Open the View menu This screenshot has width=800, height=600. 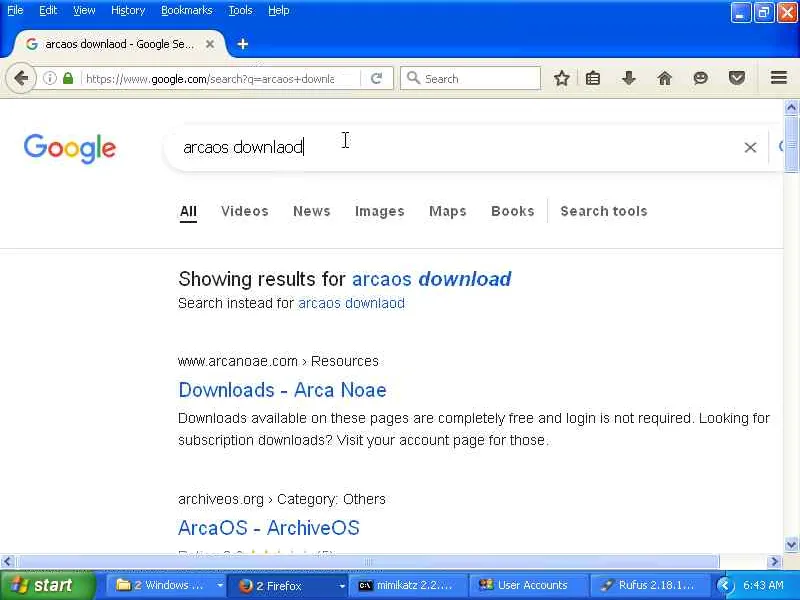(84, 10)
